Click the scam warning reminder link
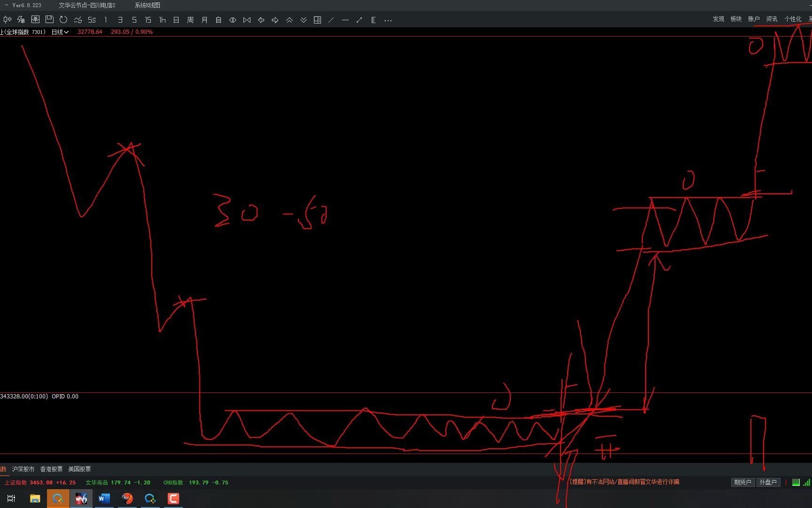 625,482
